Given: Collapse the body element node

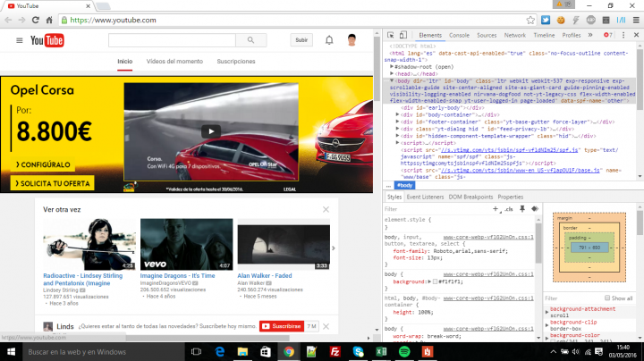Looking at the screenshot, I should (392, 80).
